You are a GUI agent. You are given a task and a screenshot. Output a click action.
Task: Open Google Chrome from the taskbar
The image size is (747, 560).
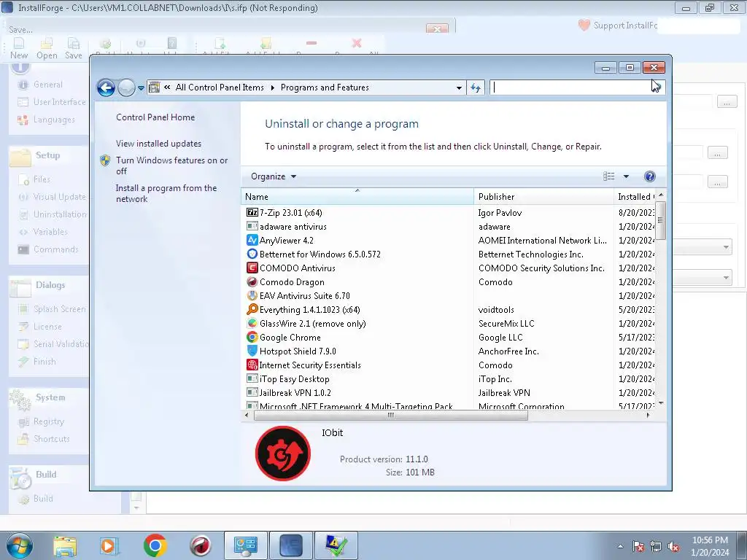pos(155,545)
